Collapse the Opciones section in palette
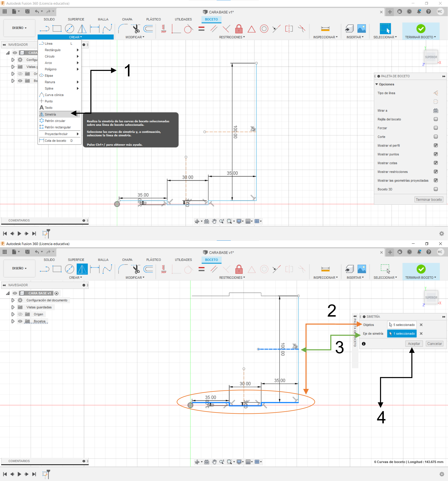The height and width of the screenshot is (481, 448). (x=377, y=84)
